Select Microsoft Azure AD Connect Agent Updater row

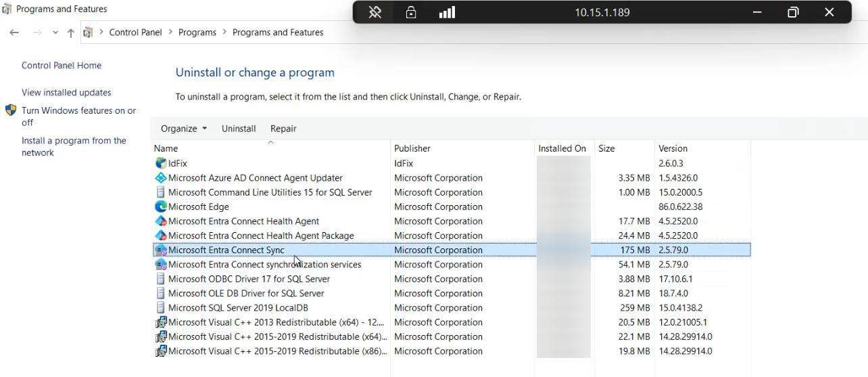pos(452,178)
